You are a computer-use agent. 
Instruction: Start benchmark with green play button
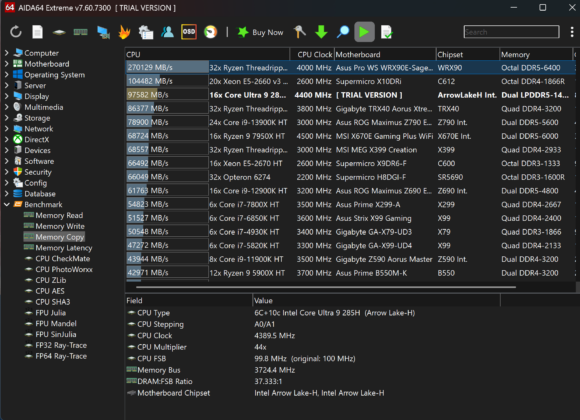364,32
